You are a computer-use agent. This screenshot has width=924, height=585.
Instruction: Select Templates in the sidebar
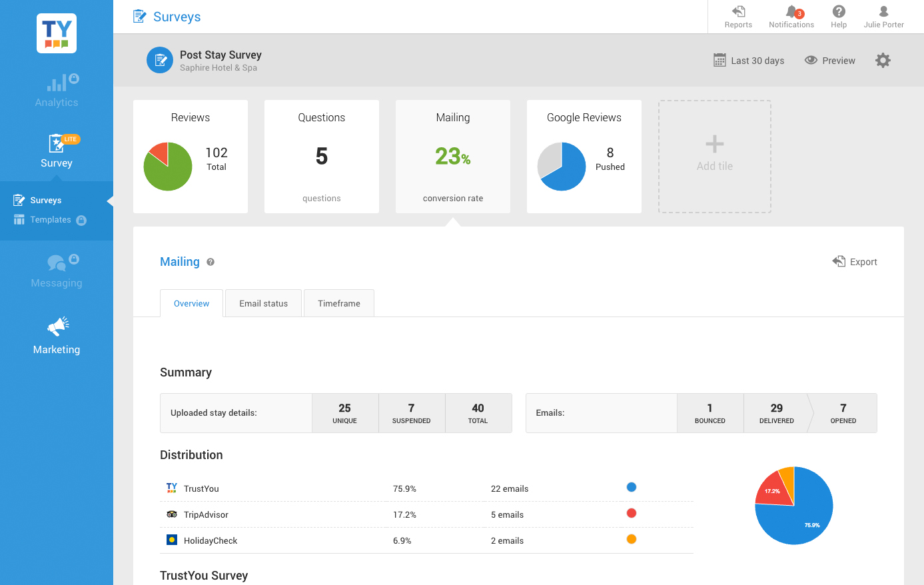[x=50, y=220]
